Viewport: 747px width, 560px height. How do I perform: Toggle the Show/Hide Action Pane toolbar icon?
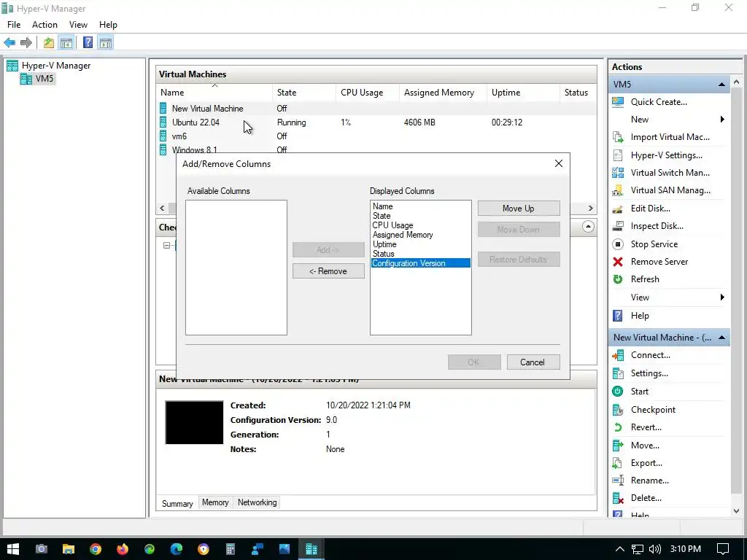[x=106, y=43]
